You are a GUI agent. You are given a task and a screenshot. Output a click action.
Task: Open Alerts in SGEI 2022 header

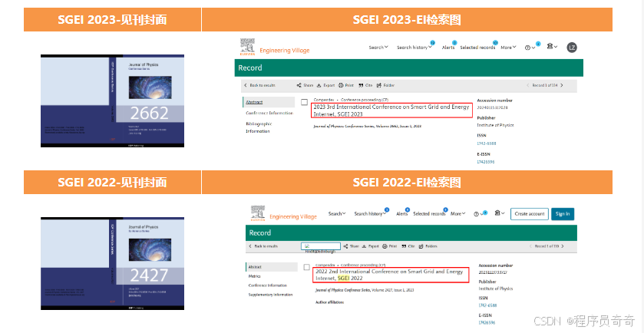pyautogui.click(x=402, y=213)
